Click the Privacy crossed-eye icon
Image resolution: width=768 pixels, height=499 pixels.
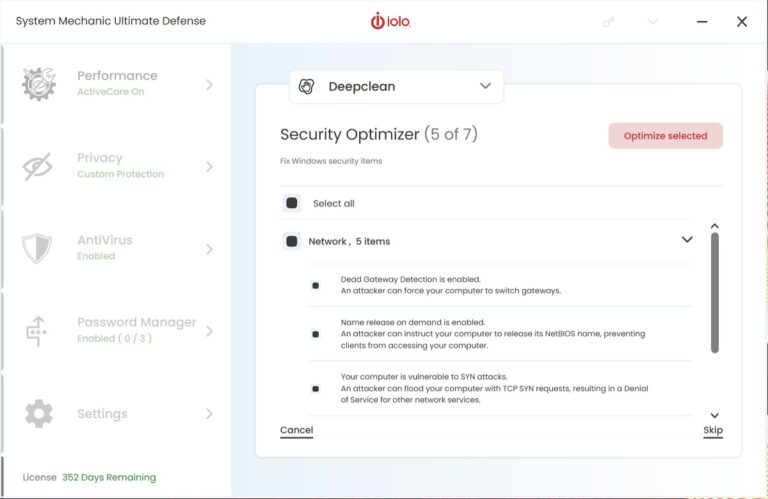pyautogui.click(x=38, y=167)
